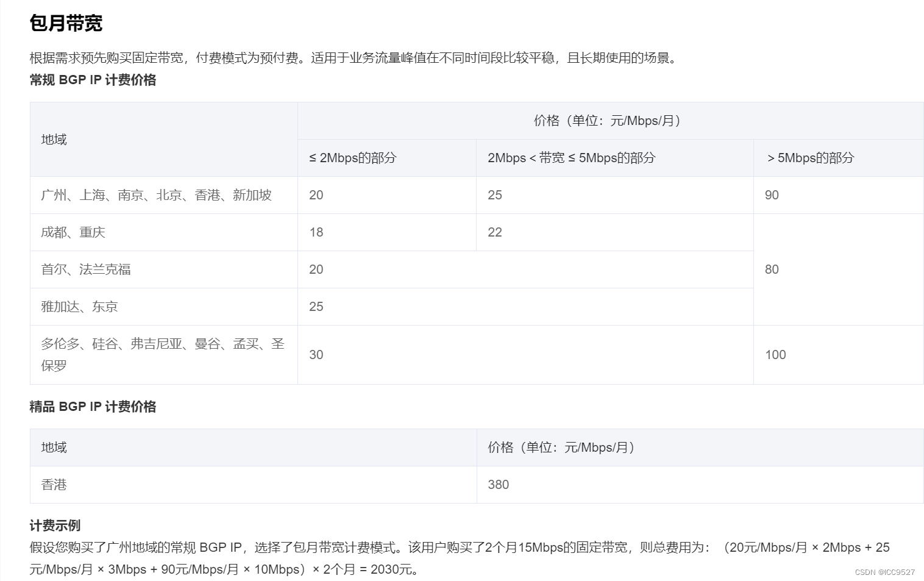The image size is (924, 581).
Task: Click the 价格 header of the 常规 BGP table
Action: pos(611,121)
